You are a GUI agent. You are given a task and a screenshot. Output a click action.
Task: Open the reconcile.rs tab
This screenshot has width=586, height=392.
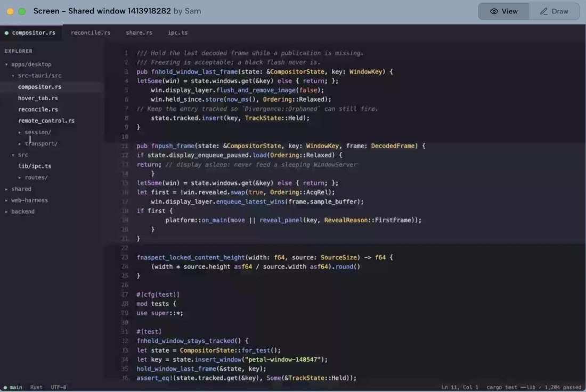pyautogui.click(x=91, y=33)
